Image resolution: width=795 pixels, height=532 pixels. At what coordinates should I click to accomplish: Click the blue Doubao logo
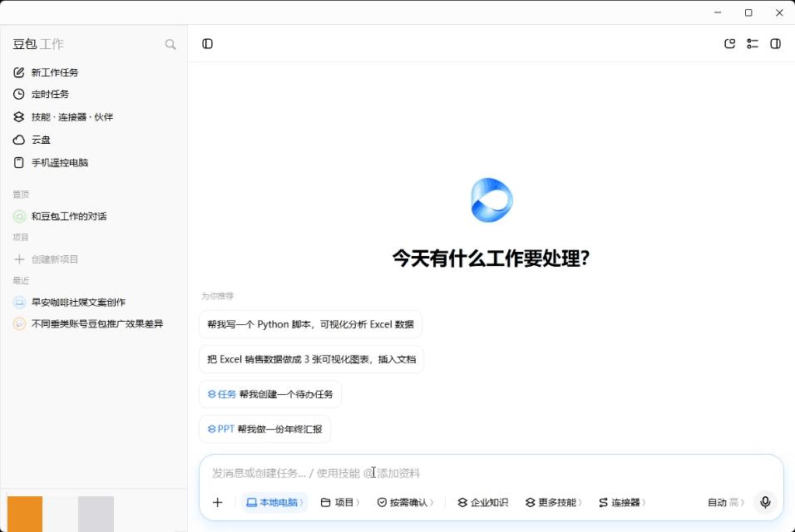(491, 200)
